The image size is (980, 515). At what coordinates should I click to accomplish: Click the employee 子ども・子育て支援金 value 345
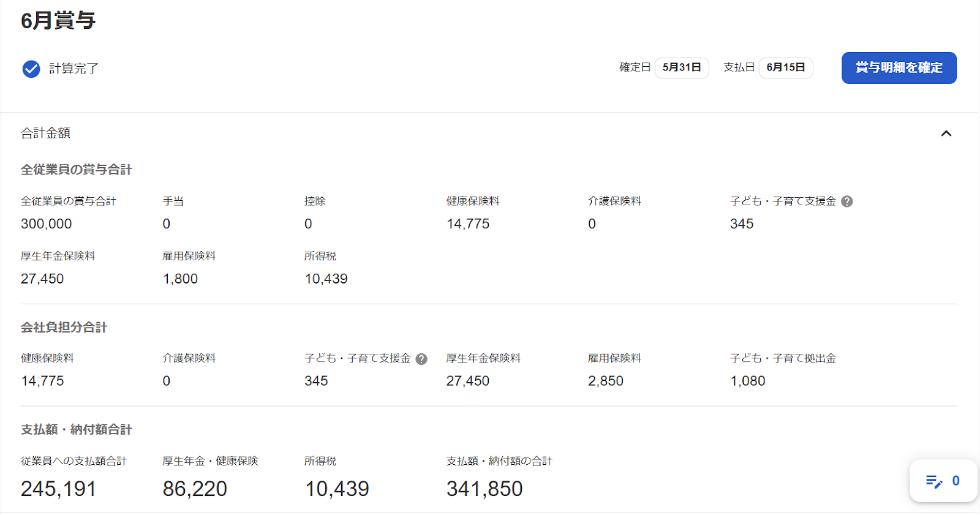(x=742, y=224)
